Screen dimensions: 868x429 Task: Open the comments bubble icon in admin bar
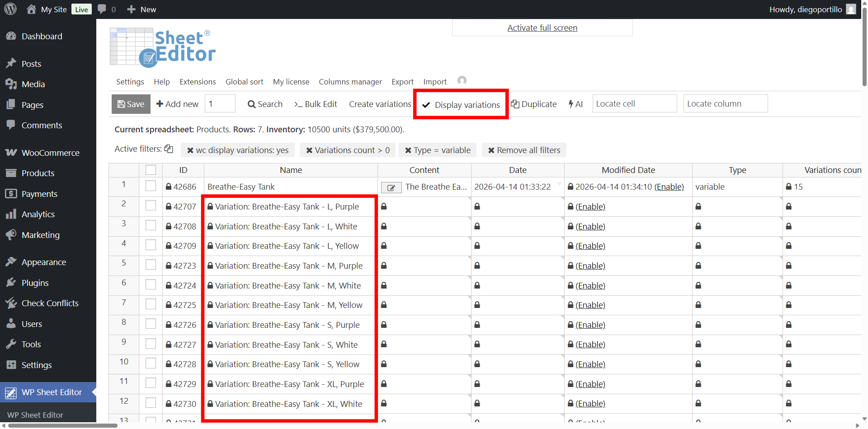[102, 9]
